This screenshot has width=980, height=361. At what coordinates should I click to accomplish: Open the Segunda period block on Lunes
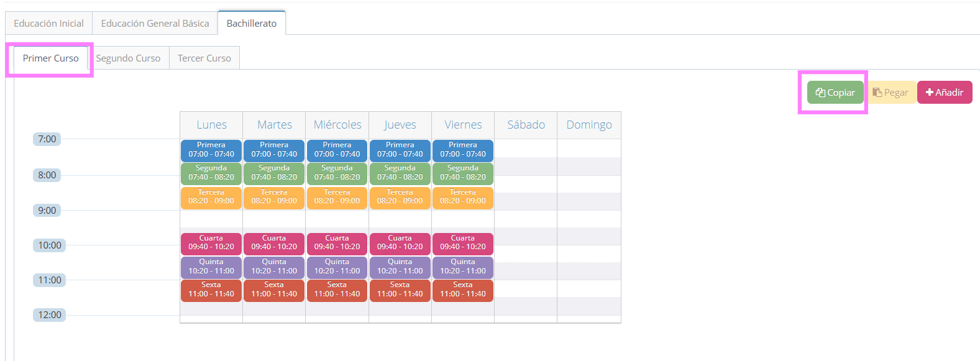click(x=211, y=173)
